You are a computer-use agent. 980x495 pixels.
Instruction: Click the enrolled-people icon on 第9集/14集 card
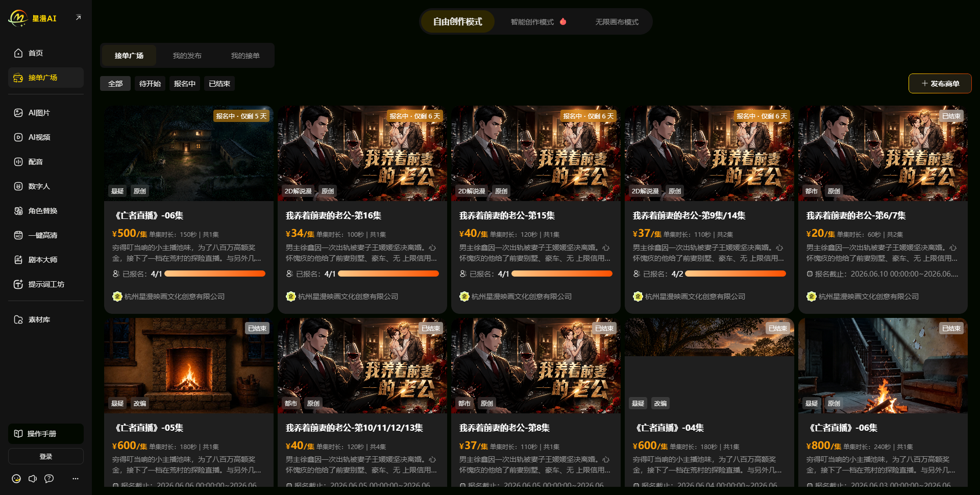[636, 274]
